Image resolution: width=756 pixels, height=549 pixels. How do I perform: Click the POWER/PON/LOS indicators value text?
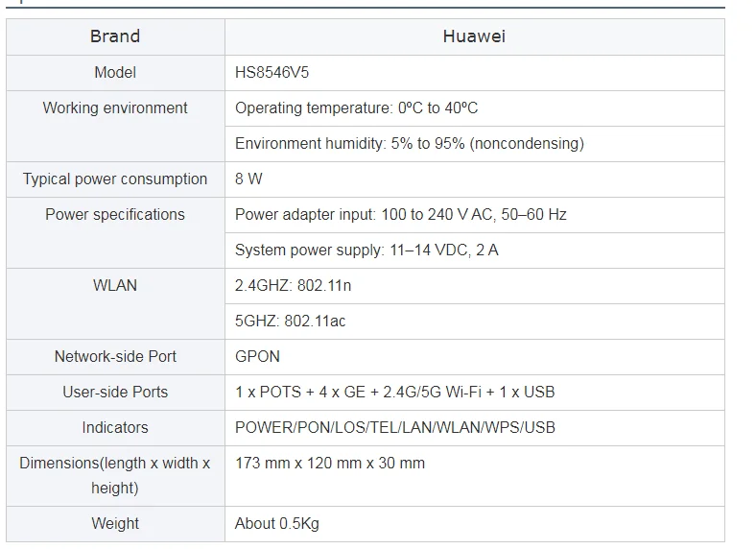pos(394,427)
